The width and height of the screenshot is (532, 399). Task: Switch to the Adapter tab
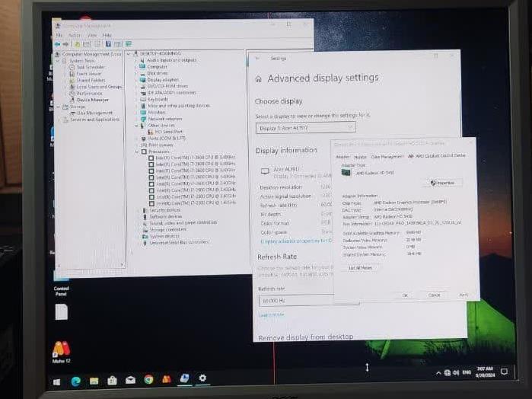tap(342, 157)
